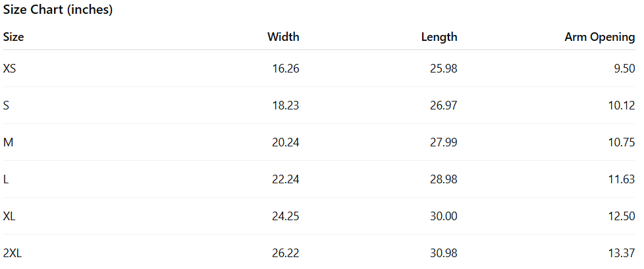Select the S size row label
The image size is (644, 269).
pos(7,105)
